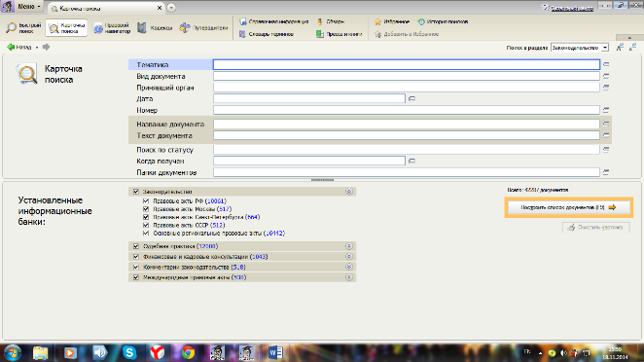Open Словарь терминов
This screenshot has width=644, height=362.
pos(267,34)
